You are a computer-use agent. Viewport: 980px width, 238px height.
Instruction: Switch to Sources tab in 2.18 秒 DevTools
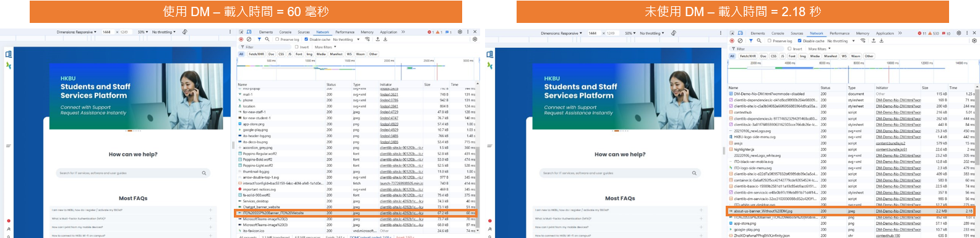click(797, 33)
